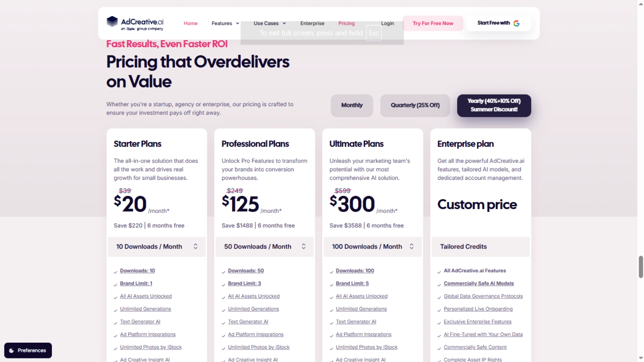The image size is (644, 362).
Task: Choose Yearly Summer Discount billing option
Action: click(x=494, y=105)
